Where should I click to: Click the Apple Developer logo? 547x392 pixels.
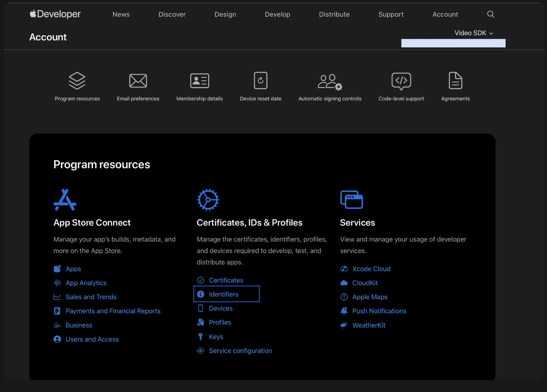pyautogui.click(x=55, y=14)
